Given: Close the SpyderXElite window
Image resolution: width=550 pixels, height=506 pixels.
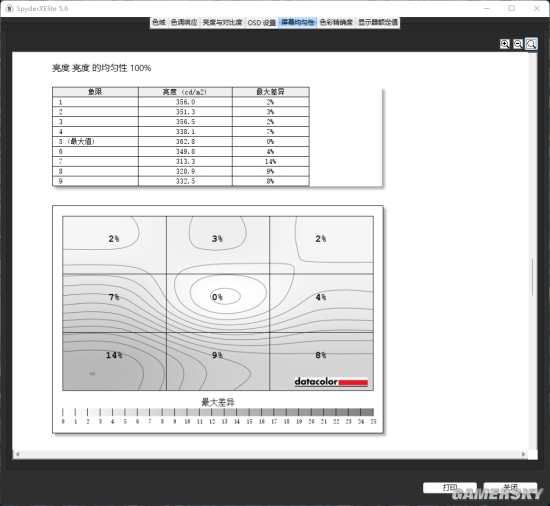Looking at the screenshot, I should 537,8.
